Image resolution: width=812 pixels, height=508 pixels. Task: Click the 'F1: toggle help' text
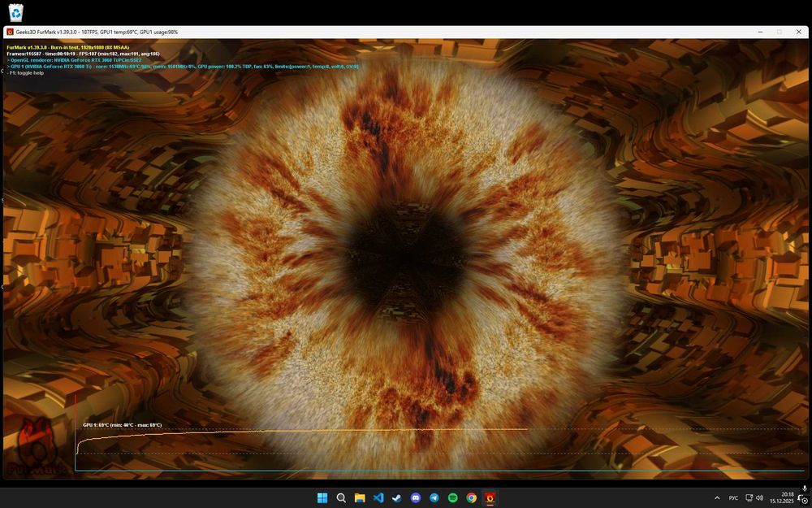pos(25,73)
